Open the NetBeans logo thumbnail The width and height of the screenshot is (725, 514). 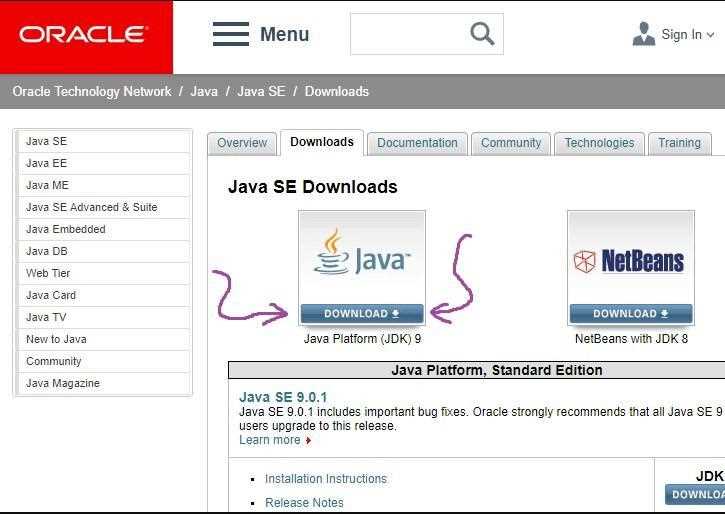[631, 258]
